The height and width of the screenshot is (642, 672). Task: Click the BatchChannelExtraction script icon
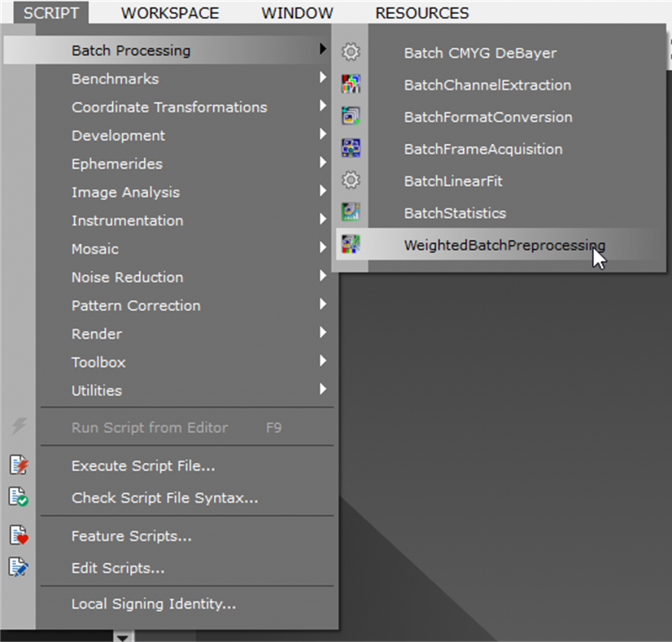(x=351, y=84)
